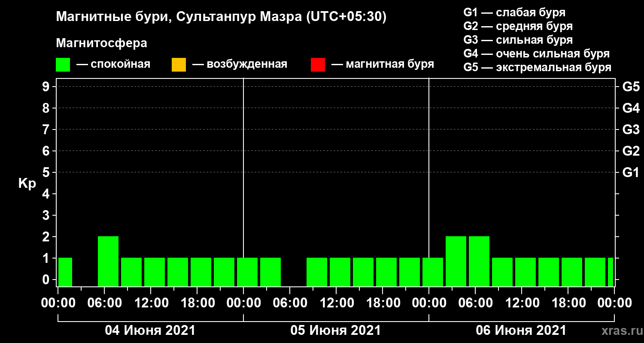Click the 'G2 — средняя буря' legend line
Viewport: 644px width, 343px height.
coord(518,26)
